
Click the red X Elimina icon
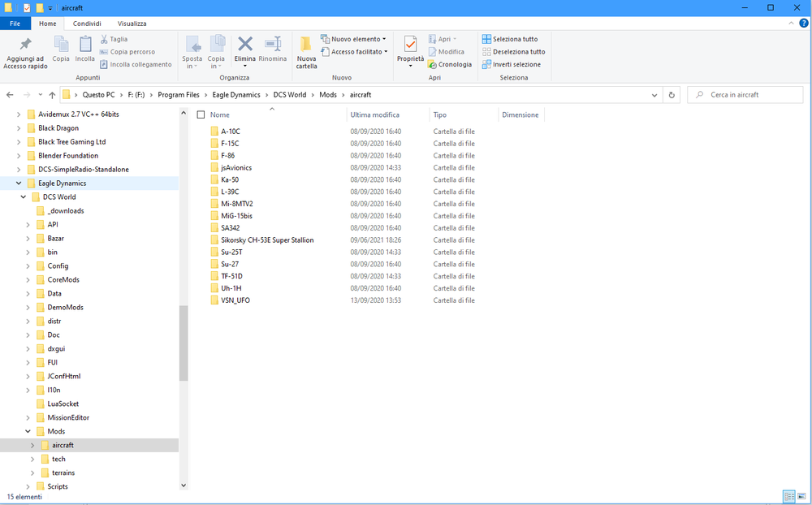point(245,45)
